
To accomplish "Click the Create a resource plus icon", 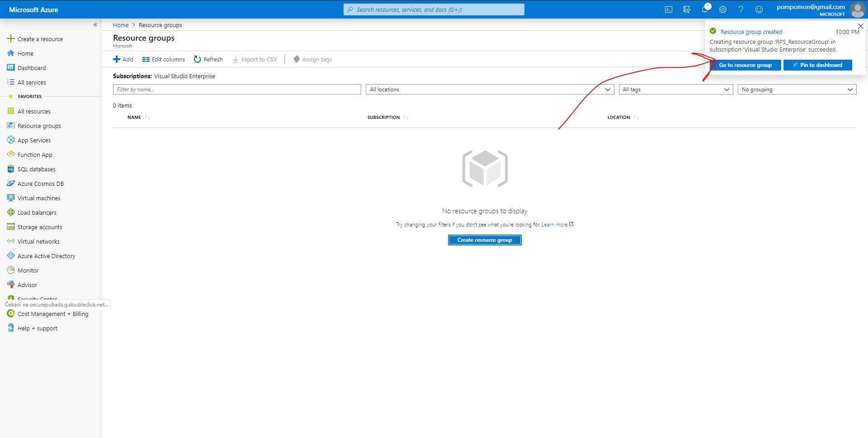I will pos(11,38).
